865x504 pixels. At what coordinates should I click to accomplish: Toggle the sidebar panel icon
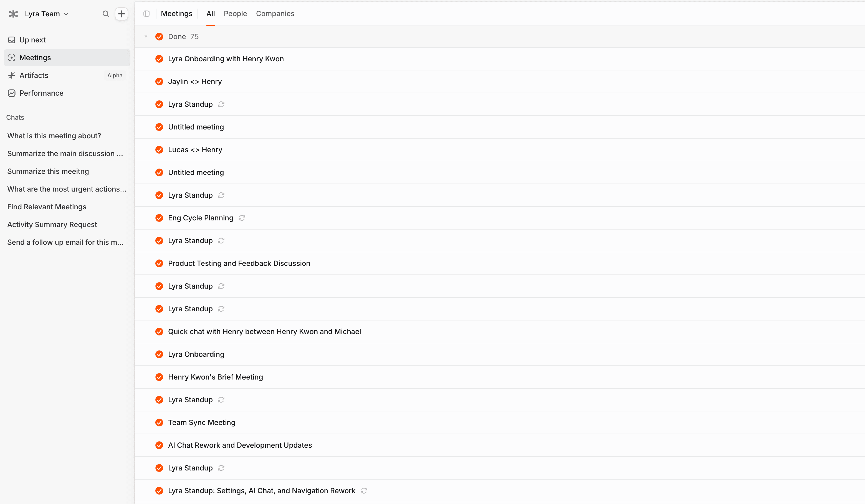[x=146, y=14]
